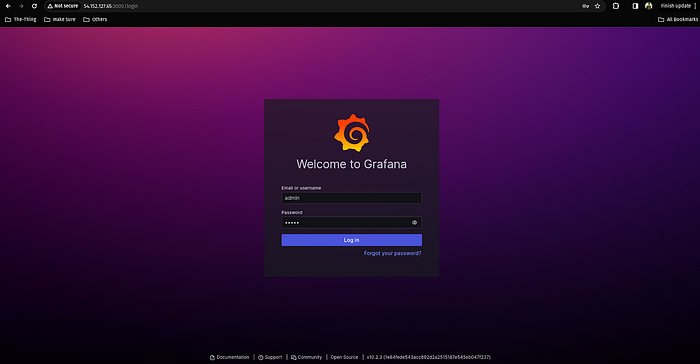Viewport: 700px width, 364px height.
Task: Open the browser extensions puzzle icon
Action: (x=616, y=6)
